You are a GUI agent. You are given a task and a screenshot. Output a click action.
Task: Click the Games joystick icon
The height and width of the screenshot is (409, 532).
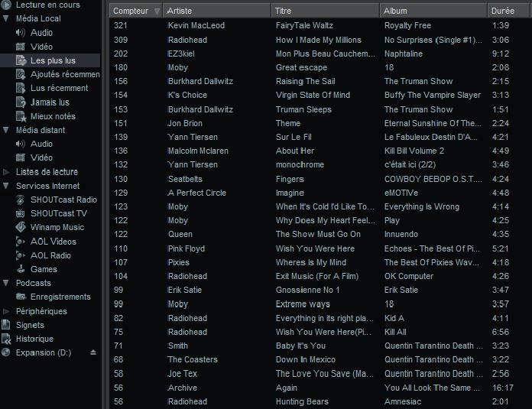pyautogui.click(x=21, y=269)
